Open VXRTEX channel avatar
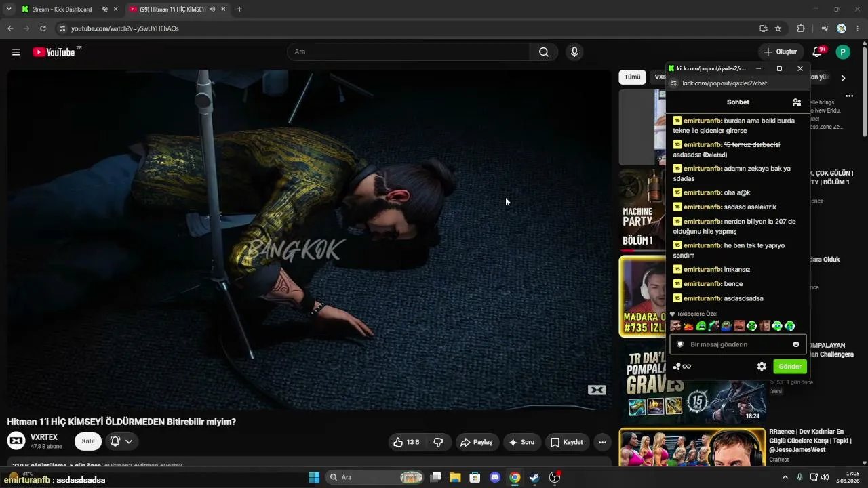The height and width of the screenshot is (488, 868). (16, 441)
